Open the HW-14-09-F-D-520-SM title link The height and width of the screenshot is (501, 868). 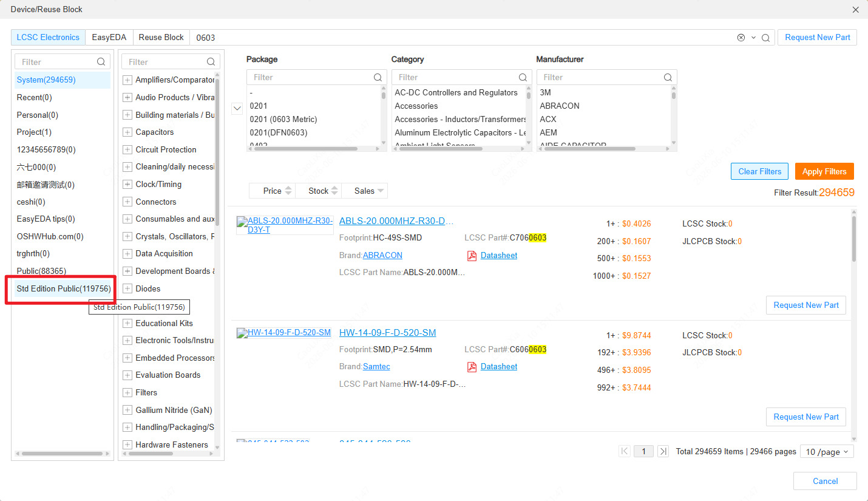[x=387, y=333]
